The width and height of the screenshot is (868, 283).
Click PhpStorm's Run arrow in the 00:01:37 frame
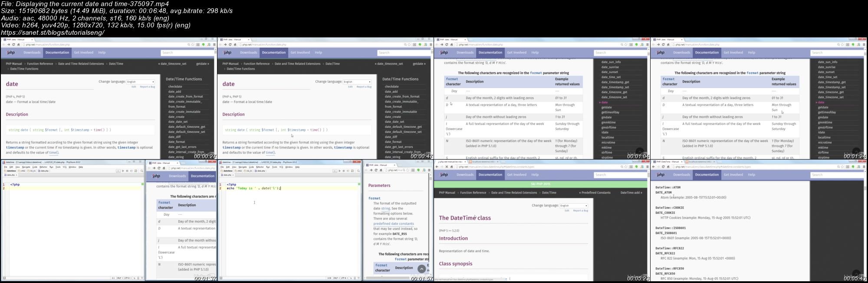tap(123, 171)
